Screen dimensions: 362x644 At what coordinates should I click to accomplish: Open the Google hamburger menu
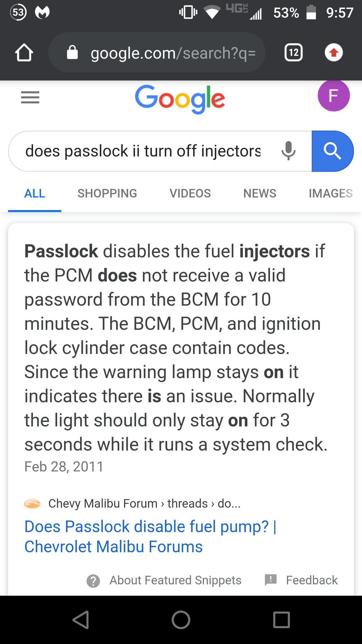(x=30, y=97)
